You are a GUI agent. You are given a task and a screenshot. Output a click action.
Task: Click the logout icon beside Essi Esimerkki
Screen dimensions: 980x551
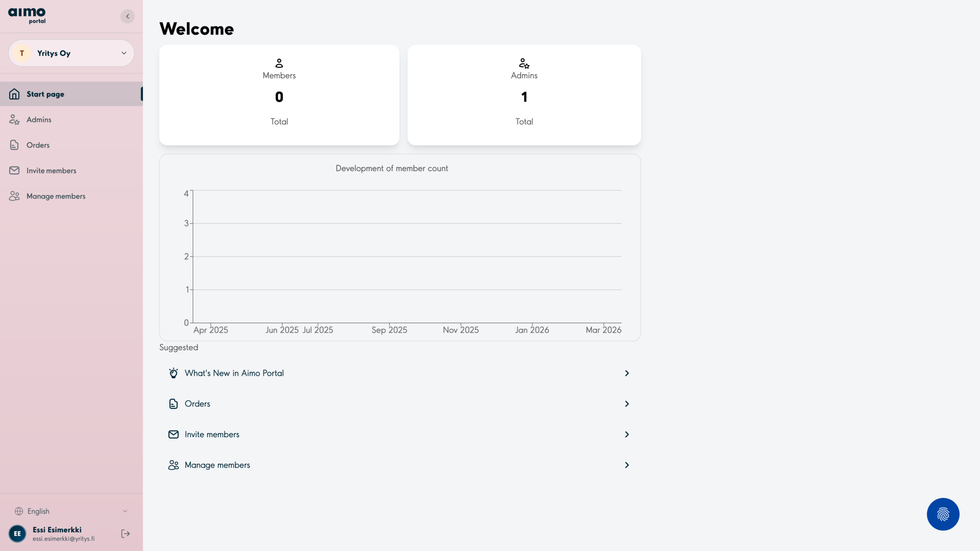(x=125, y=533)
